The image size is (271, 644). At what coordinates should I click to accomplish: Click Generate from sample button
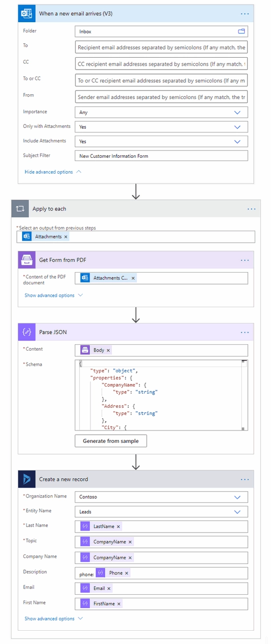(111, 441)
